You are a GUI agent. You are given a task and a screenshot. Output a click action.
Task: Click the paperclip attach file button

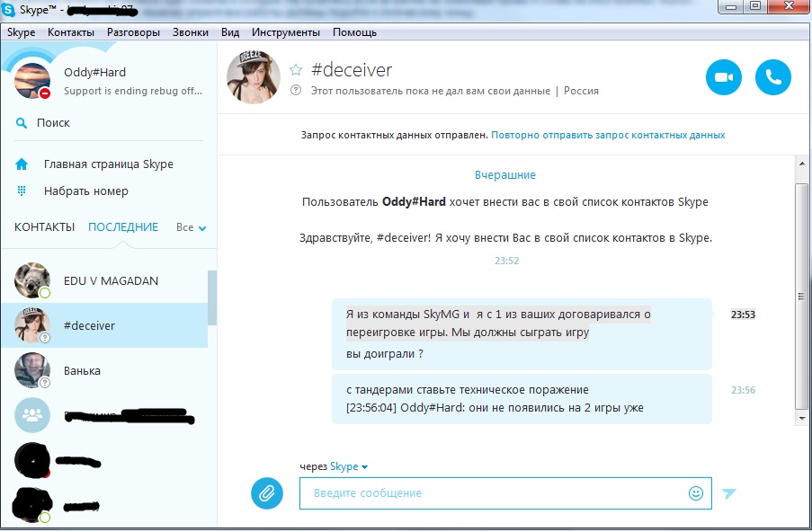tap(267, 493)
